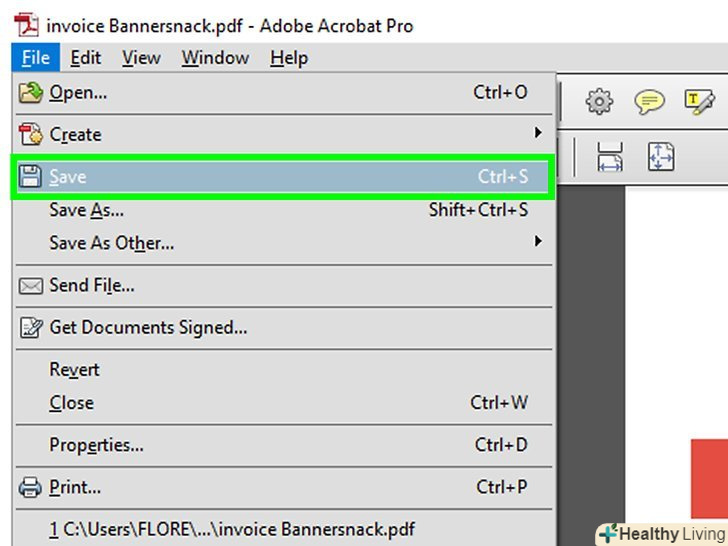The width and height of the screenshot is (728, 546).
Task: Expand the Save As Other submenu arrow
Action: pos(538,241)
